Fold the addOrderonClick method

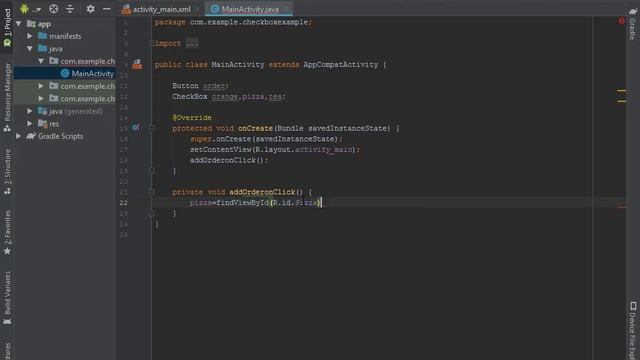click(x=151, y=192)
